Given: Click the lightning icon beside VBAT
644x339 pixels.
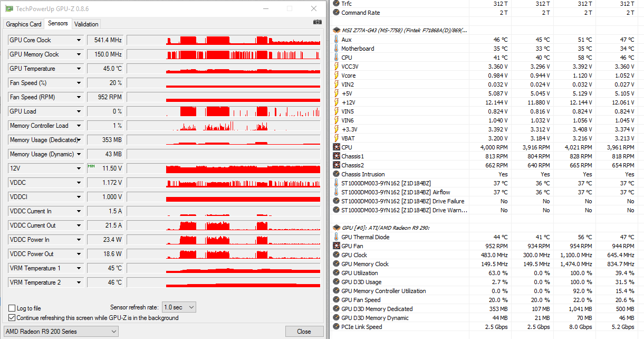Looking at the screenshot, I should coord(337,138).
